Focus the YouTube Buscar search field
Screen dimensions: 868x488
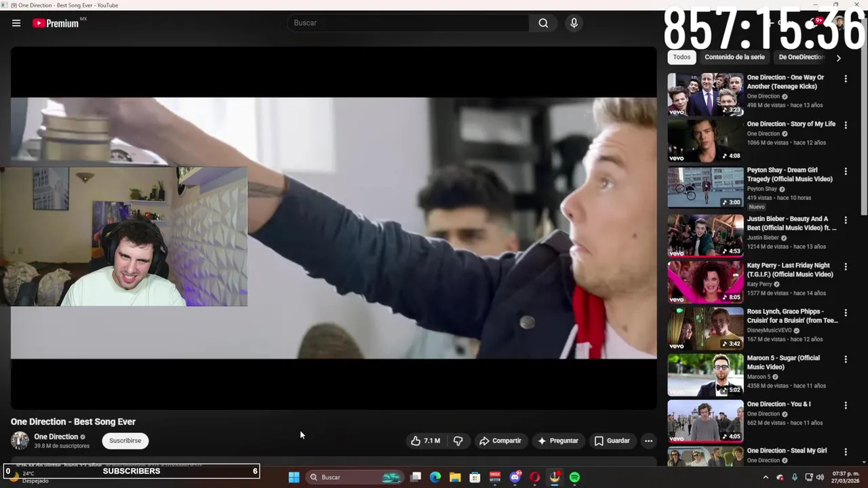408,23
